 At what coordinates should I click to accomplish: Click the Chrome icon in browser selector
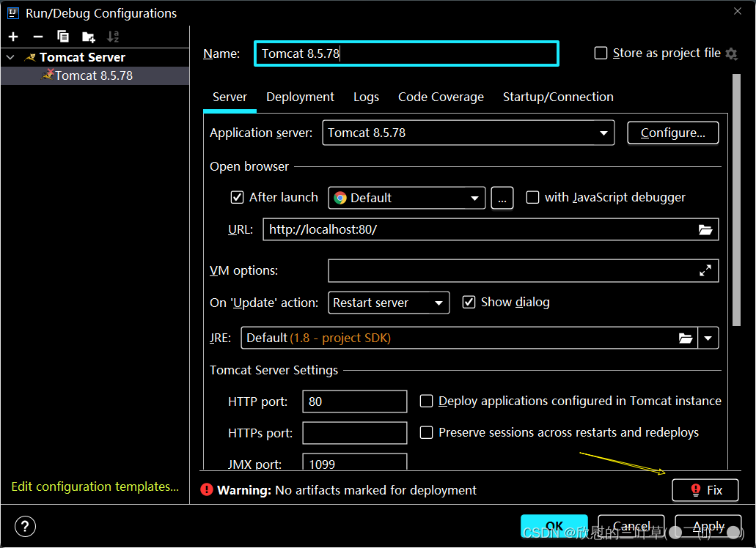(x=340, y=198)
